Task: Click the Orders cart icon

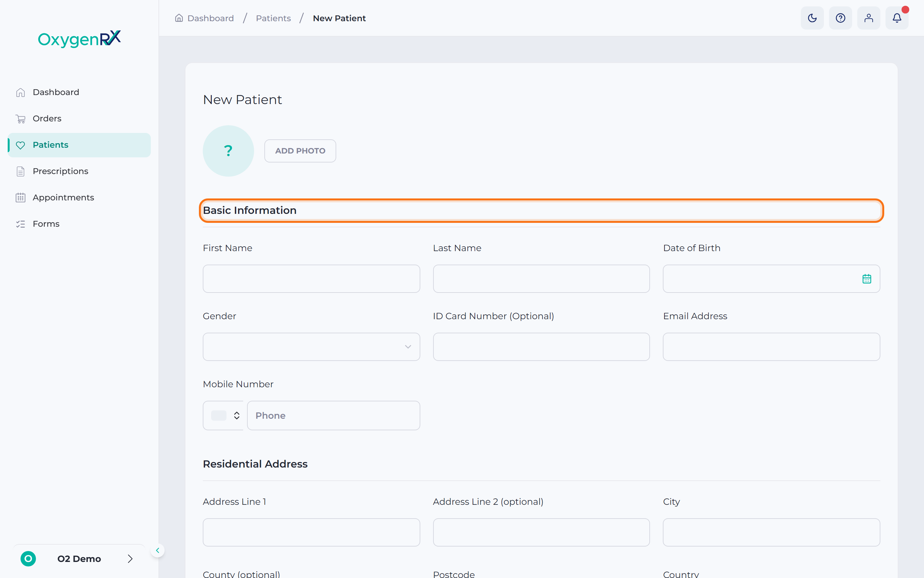Action: pos(21,119)
